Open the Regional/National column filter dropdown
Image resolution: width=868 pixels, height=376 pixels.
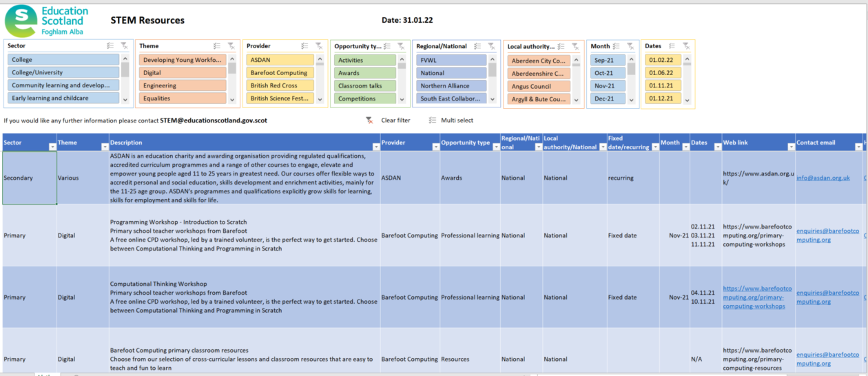(537, 147)
